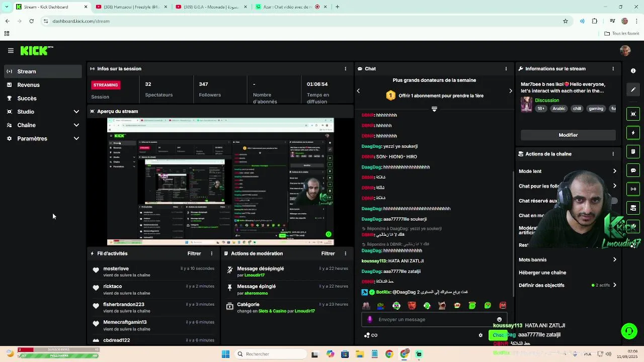Open Actions de modération panel options menu
Screen dimensions: 644x362
[x=345, y=254]
